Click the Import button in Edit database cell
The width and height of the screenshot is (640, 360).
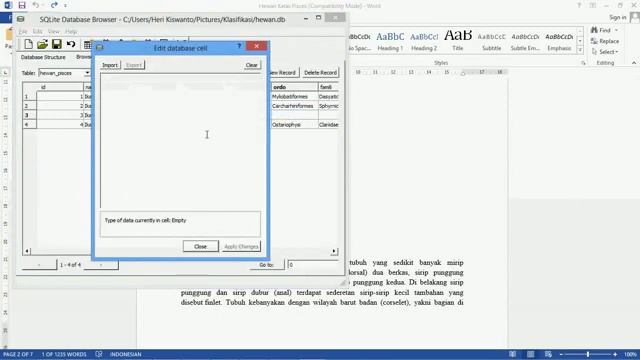(x=110, y=65)
